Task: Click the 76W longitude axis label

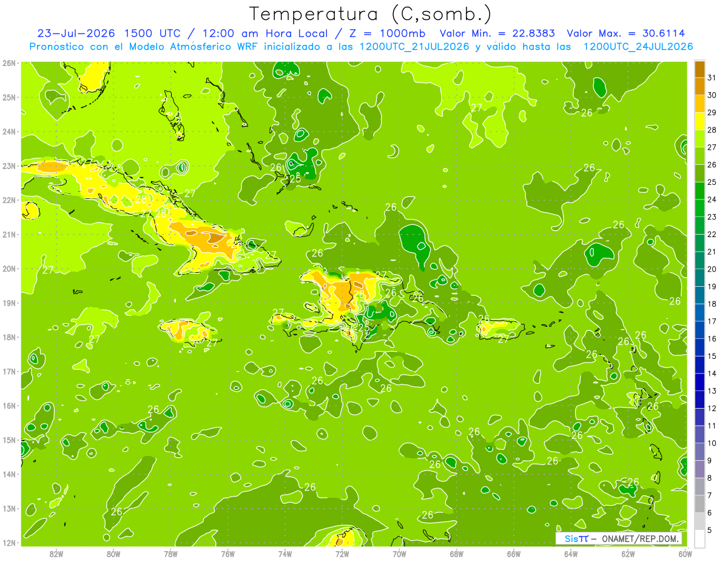Action: 227,553
